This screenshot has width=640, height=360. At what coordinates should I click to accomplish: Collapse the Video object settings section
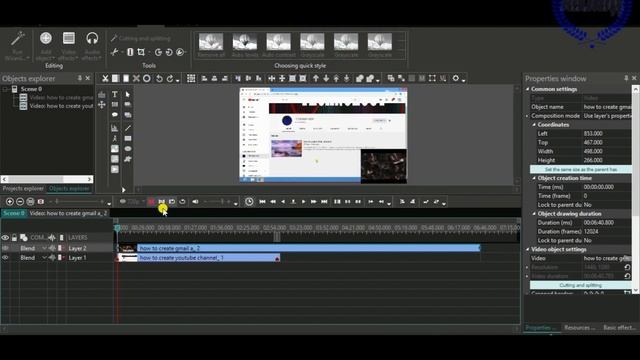528,249
